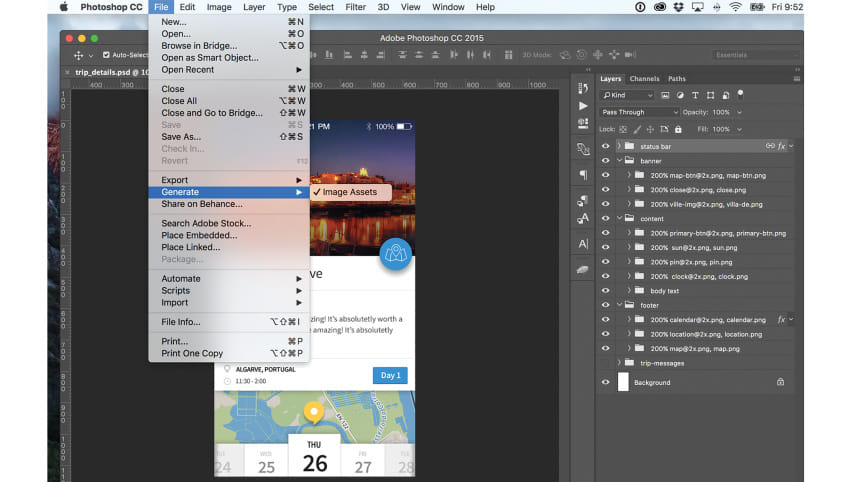Switch to the Channels tab
This screenshot has width=857, height=482.
tap(644, 79)
